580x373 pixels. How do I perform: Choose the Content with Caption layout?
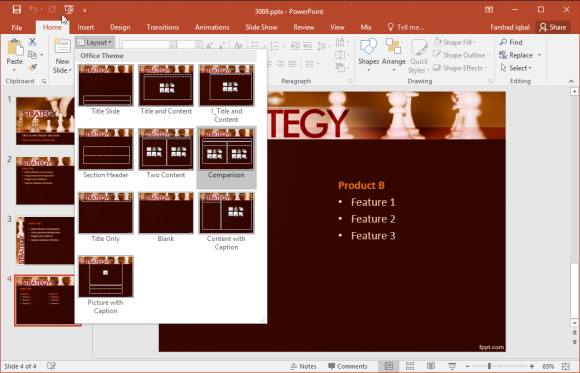[226, 221]
